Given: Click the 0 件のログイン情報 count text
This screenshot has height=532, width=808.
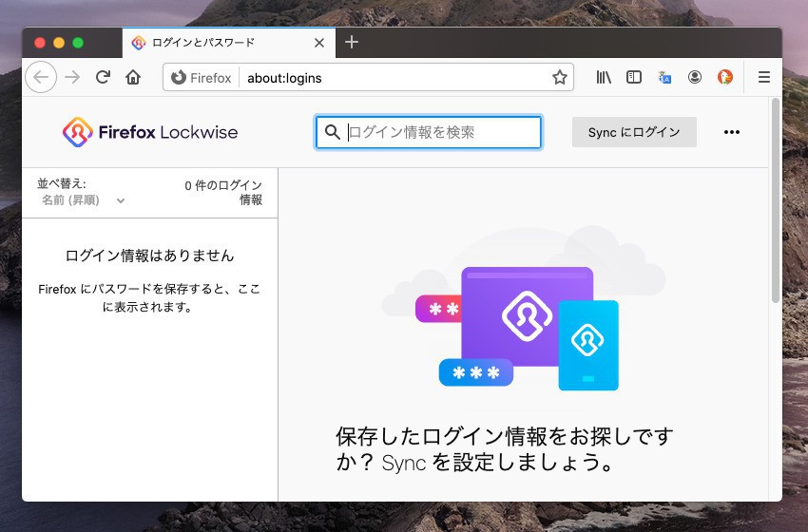Looking at the screenshot, I should (x=223, y=192).
